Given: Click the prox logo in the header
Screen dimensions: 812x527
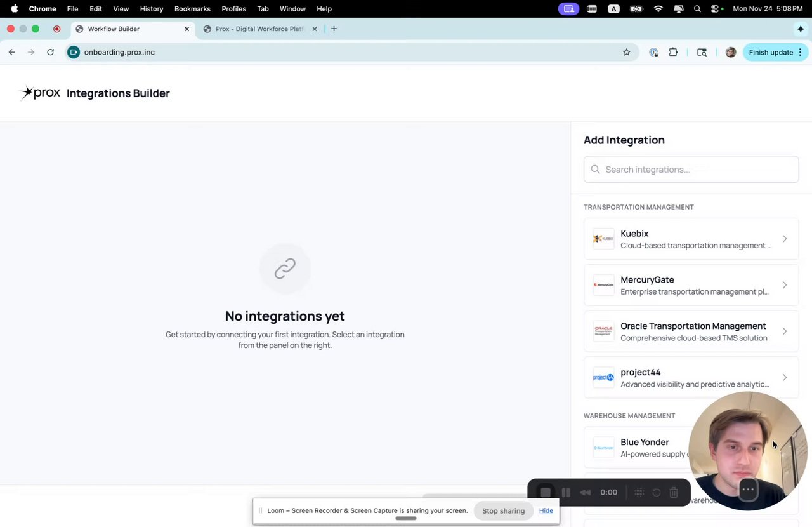Looking at the screenshot, I should (x=40, y=93).
